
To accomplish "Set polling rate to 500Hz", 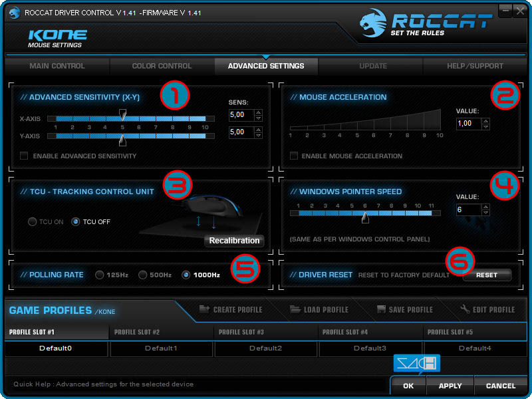I will click(x=142, y=275).
